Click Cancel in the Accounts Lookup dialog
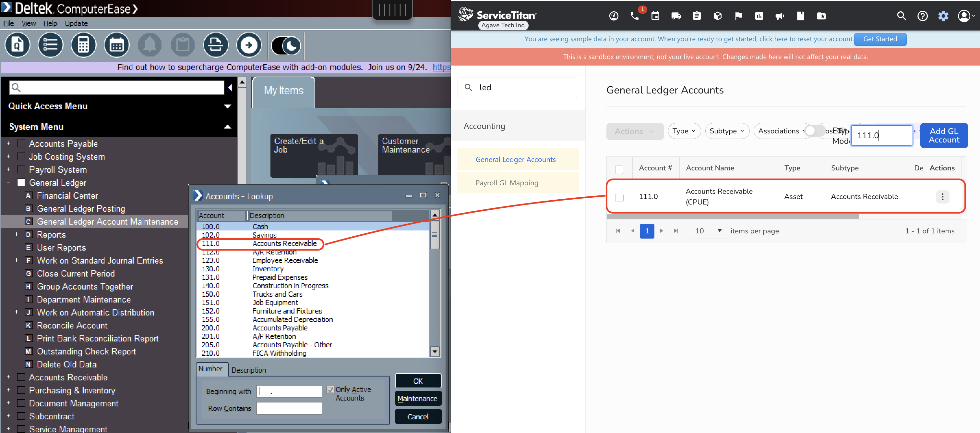The image size is (980, 433). point(418,417)
